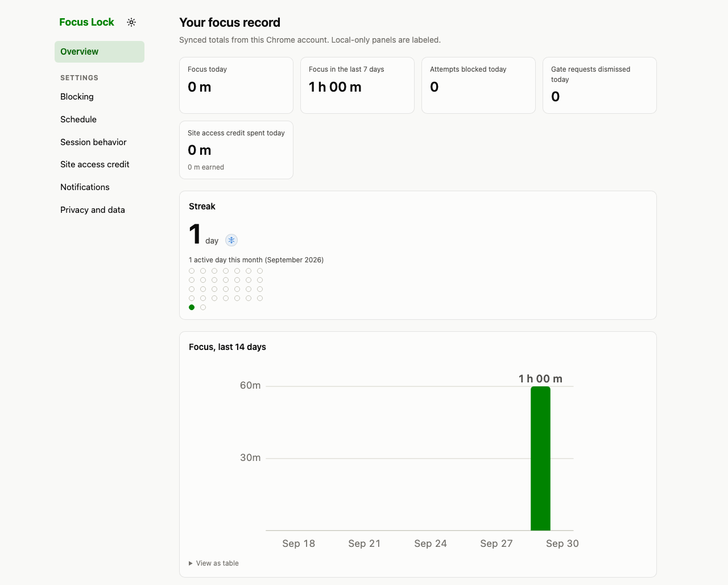Open Session behavior settings
Image resolution: width=728 pixels, height=585 pixels.
coord(100,142)
